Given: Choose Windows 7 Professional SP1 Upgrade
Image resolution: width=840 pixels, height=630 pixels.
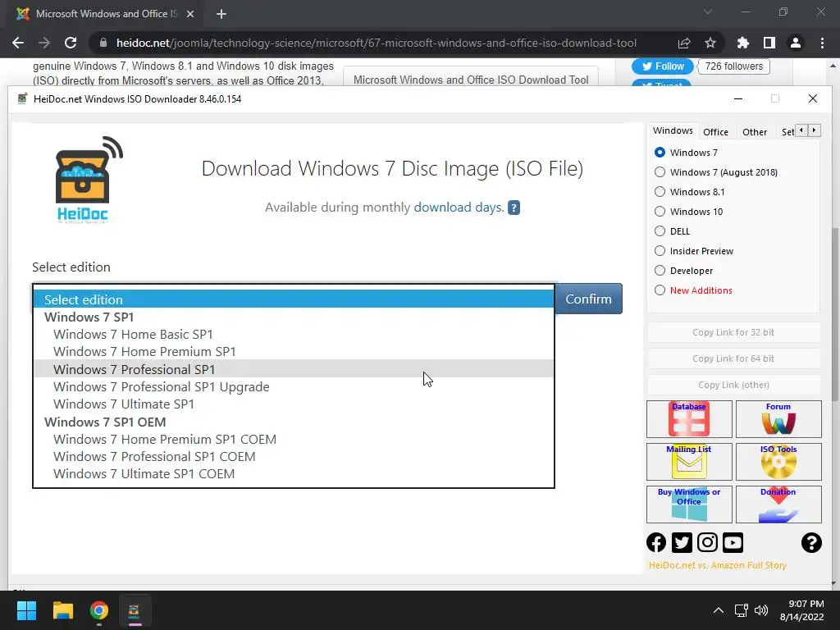Looking at the screenshot, I should [294, 387].
